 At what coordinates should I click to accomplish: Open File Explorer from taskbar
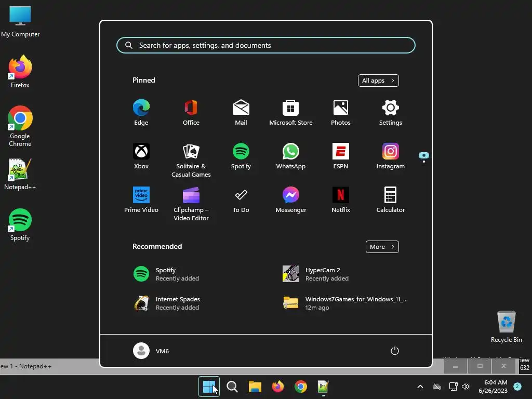pos(255,387)
